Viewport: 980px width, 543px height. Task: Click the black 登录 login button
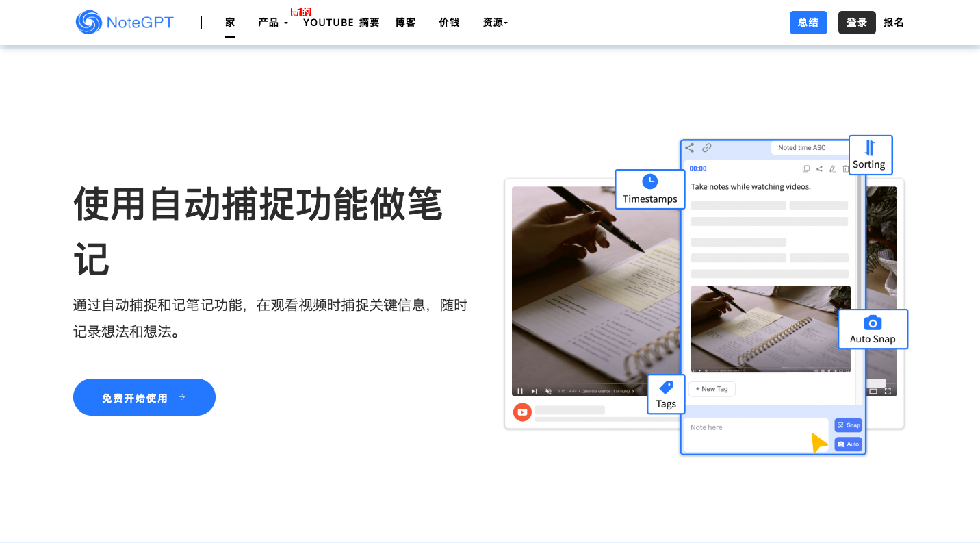(856, 23)
